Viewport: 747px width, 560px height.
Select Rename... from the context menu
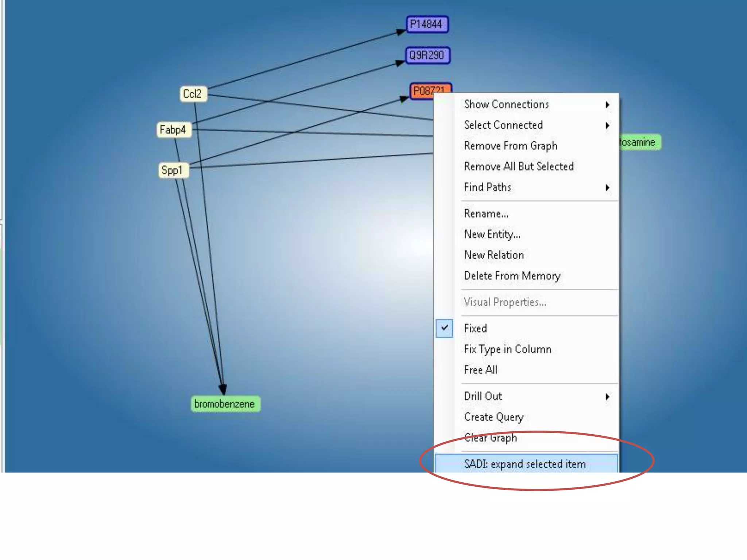click(x=486, y=214)
